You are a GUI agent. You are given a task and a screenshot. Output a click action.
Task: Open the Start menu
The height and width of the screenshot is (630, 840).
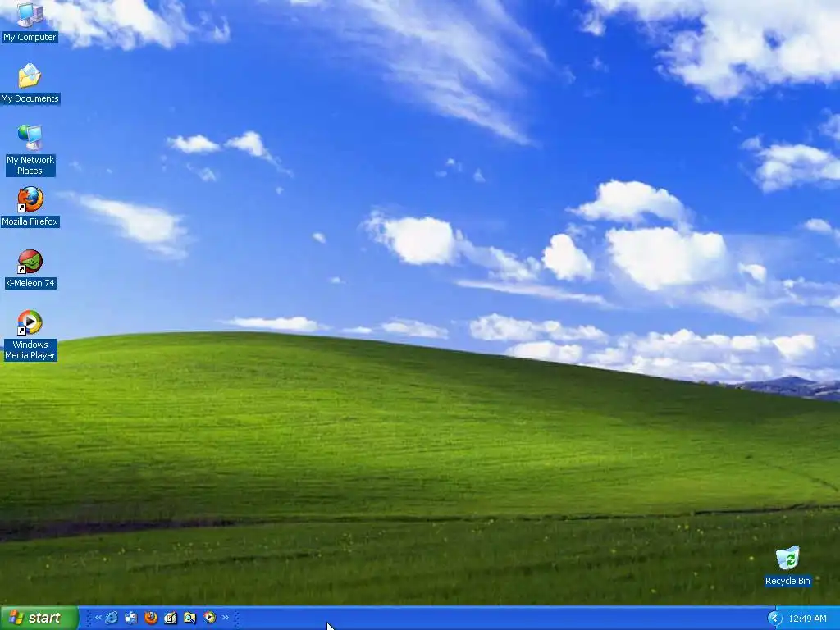39,618
